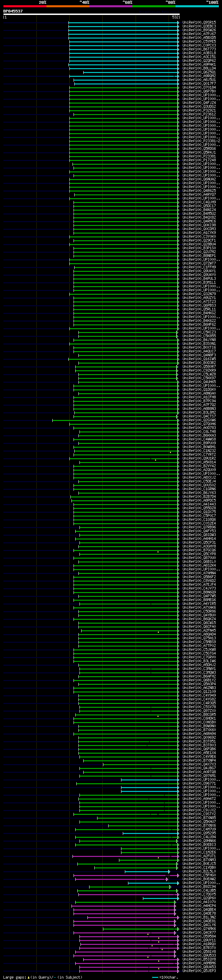Select the BP045537 query label
Viewport: 222px width, 980px height.
tap(13, 11)
